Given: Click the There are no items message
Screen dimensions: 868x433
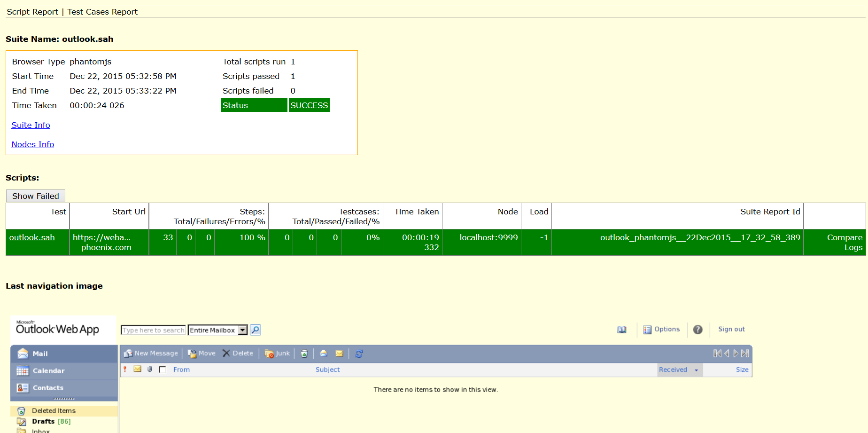Looking at the screenshot, I should pyautogui.click(x=436, y=389).
